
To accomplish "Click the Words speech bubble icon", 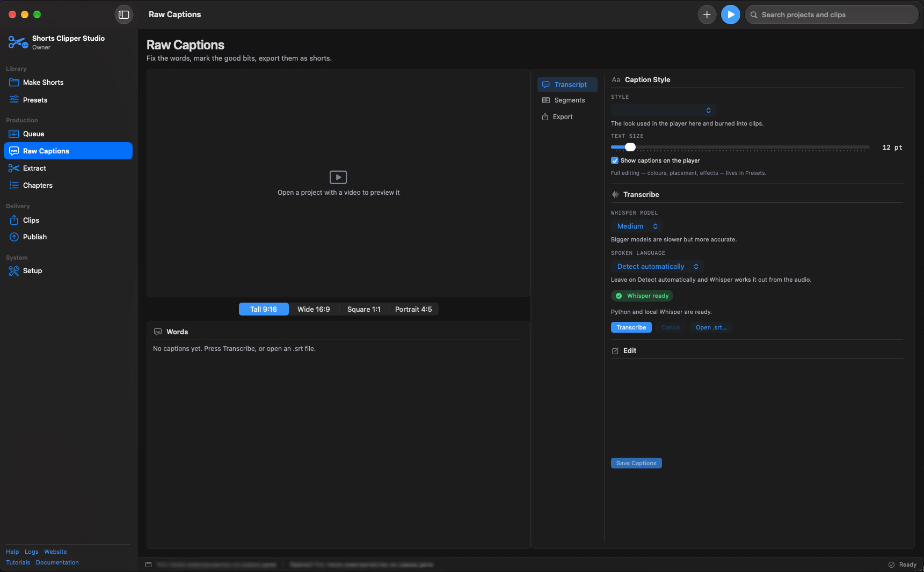I will coord(158,332).
